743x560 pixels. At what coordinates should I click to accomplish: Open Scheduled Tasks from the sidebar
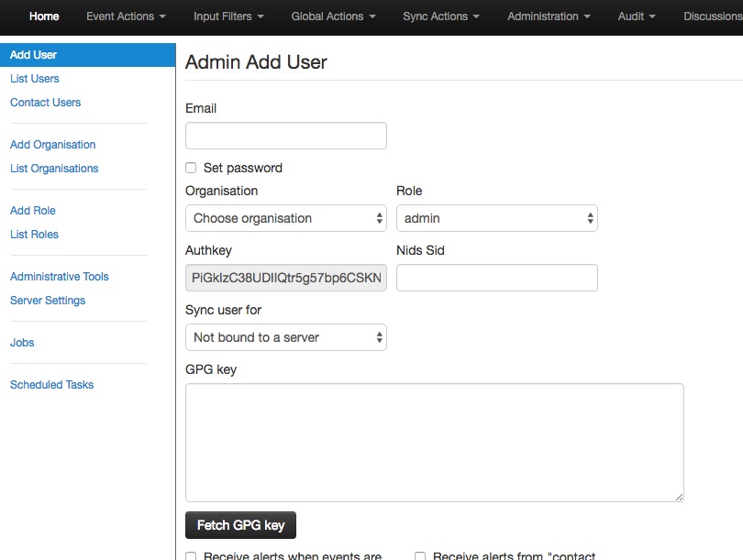pyautogui.click(x=51, y=385)
